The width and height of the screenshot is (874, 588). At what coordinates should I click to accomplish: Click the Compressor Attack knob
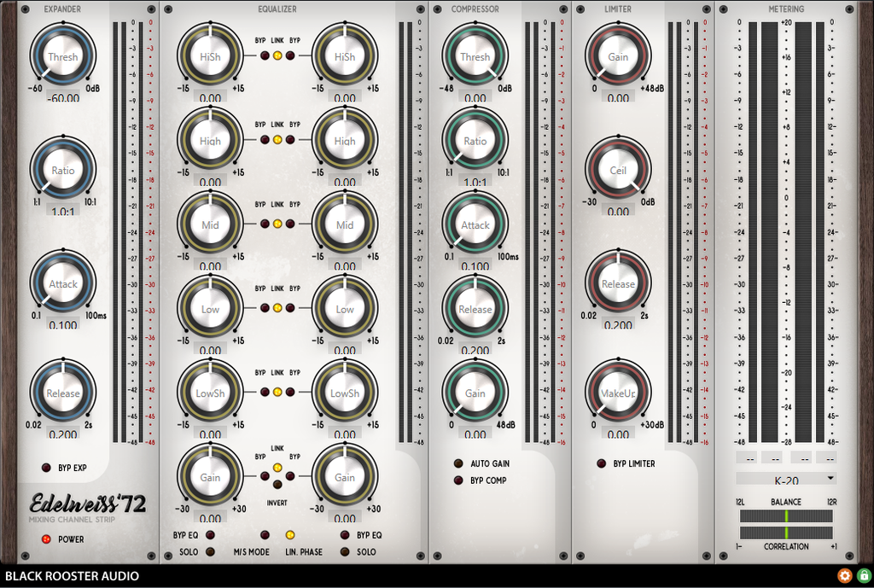coord(475,224)
